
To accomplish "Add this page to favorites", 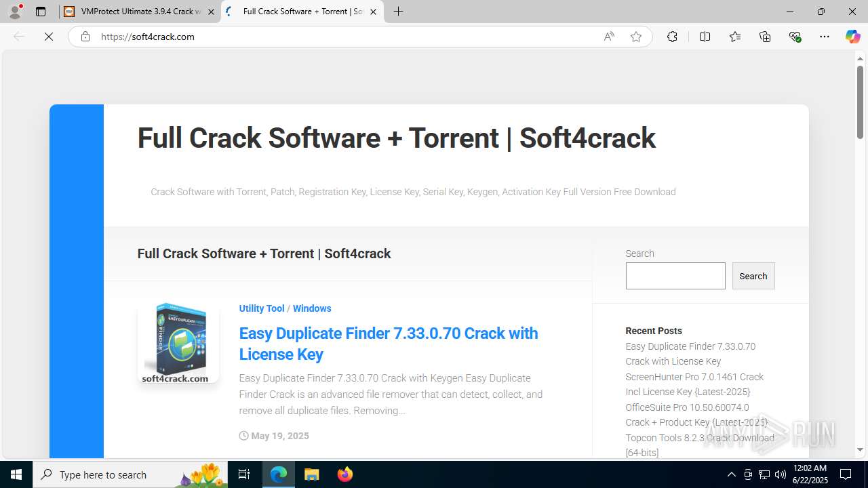I will (635, 37).
